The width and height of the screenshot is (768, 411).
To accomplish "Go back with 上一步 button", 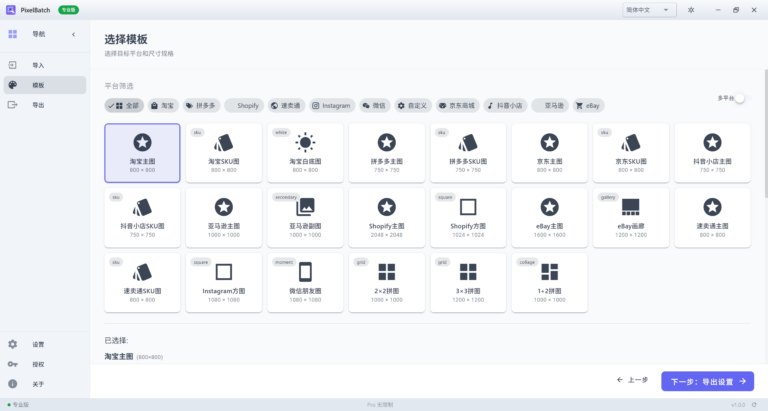I will (x=632, y=380).
